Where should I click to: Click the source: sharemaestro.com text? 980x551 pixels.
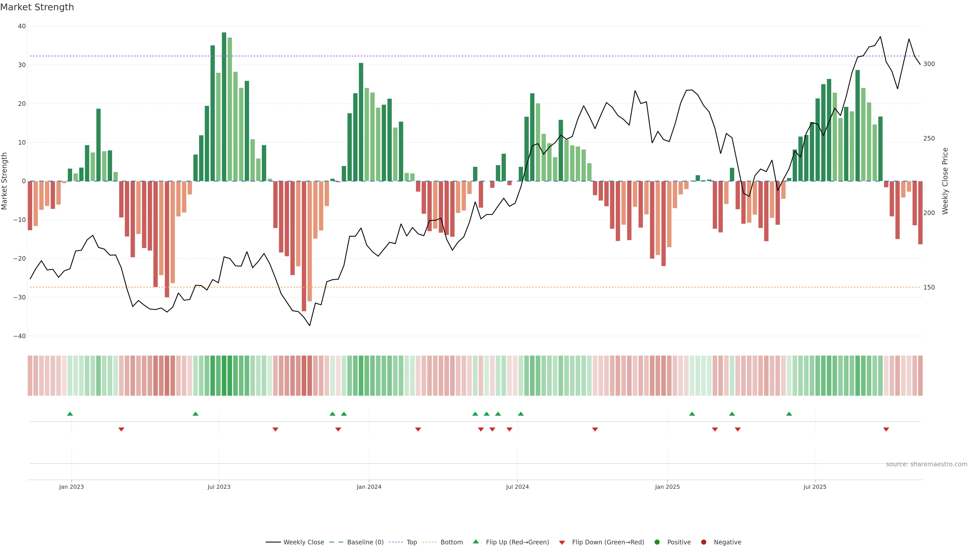[x=926, y=464]
